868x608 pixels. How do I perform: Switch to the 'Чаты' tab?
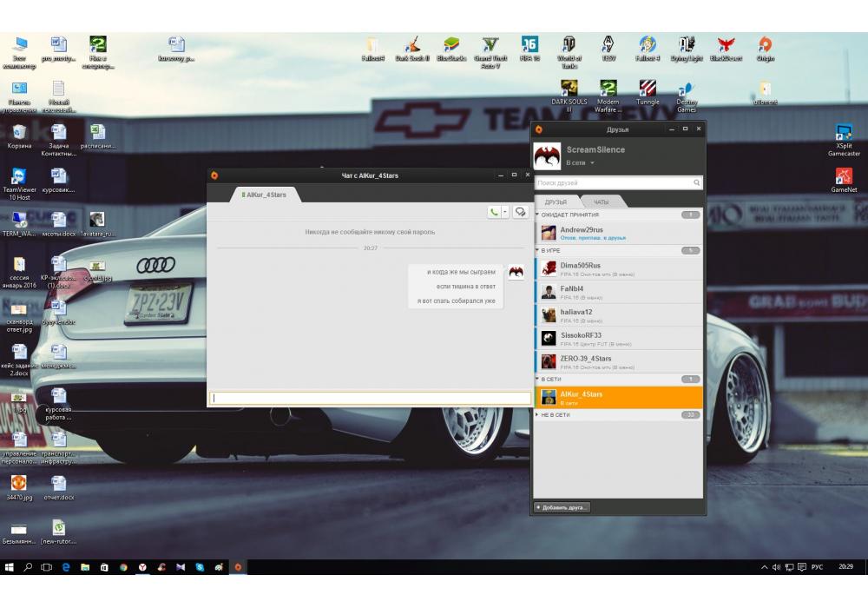click(601, 202)
